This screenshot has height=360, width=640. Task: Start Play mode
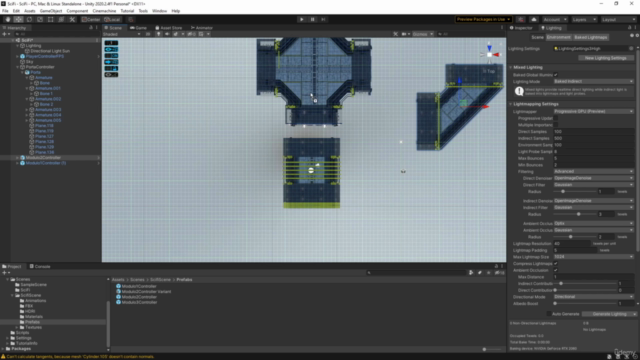[x=302, y=19]
